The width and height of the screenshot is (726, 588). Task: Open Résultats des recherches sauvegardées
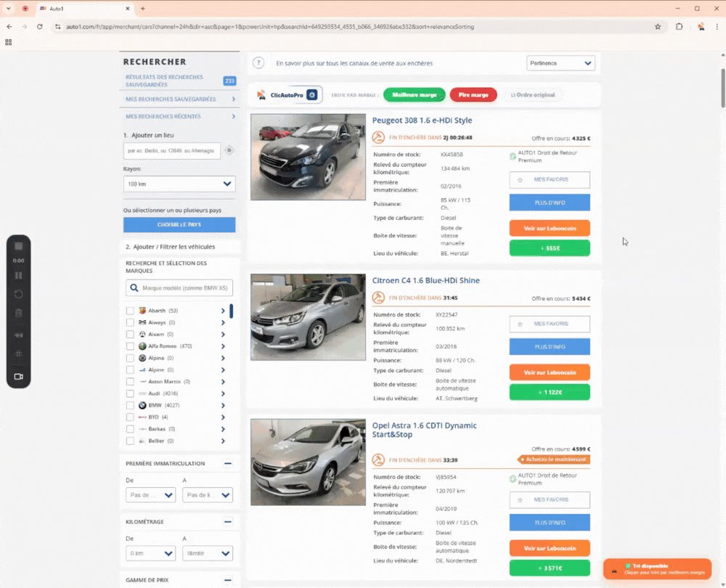180,81
